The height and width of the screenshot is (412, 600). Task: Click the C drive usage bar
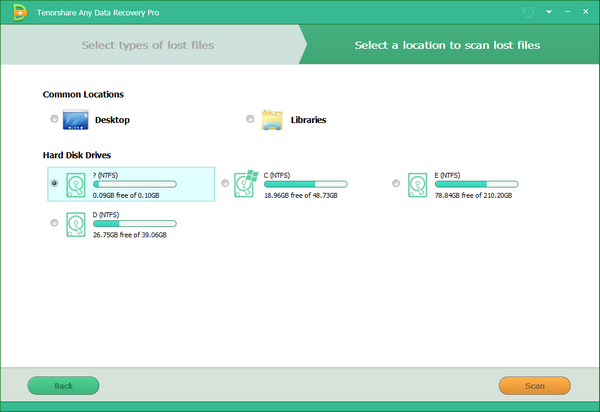click(x=305, y=185)
